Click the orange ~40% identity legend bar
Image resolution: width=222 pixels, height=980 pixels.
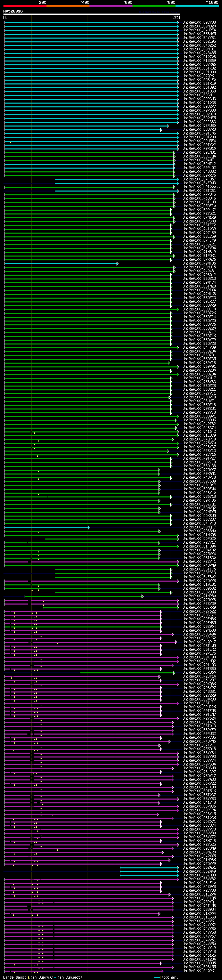(68, 6)
